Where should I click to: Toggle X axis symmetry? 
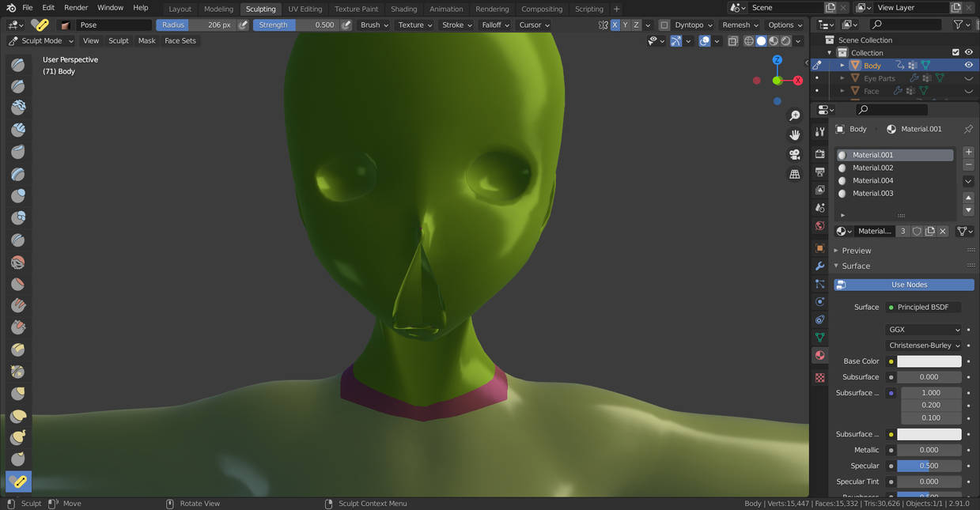pos(615,25)
